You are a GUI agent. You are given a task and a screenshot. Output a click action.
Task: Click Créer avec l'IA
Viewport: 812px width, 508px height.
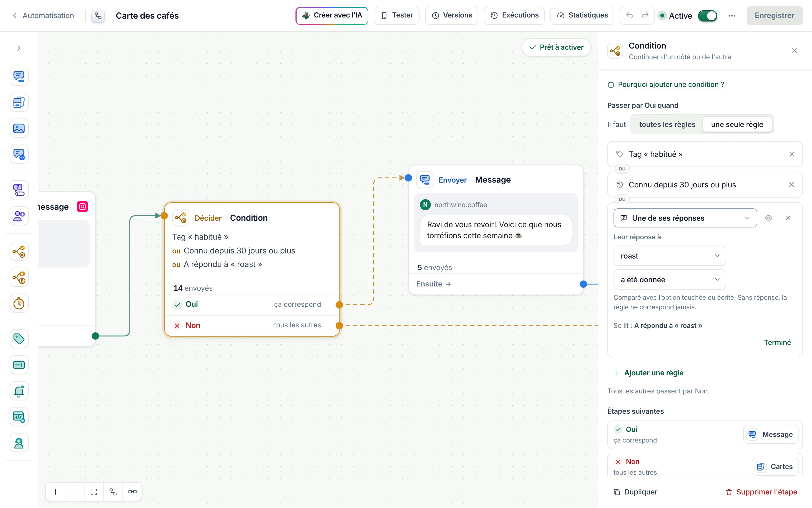(x=332, y=16)
